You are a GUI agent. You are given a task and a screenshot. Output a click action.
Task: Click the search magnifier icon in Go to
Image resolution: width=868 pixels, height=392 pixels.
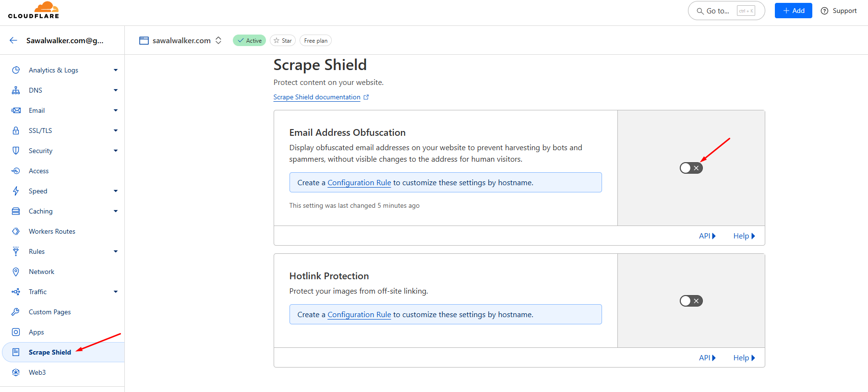(700, 11)
